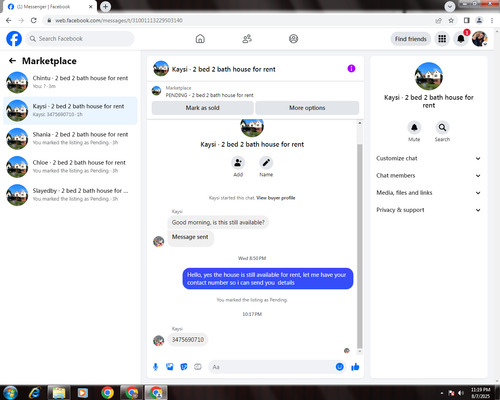Click the purple conversation info icon
The width and height of the screenshot is (500, 400).
[351, 69]
